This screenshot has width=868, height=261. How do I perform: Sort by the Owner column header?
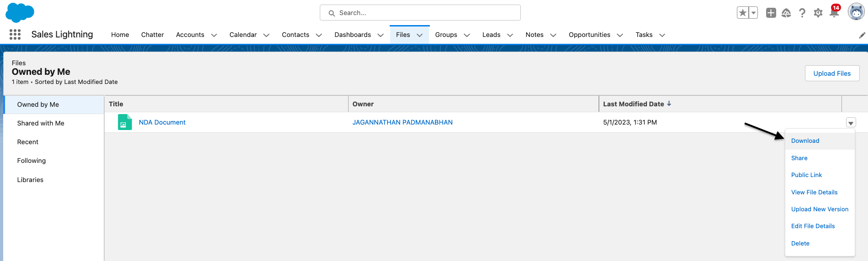coord(473,104)
